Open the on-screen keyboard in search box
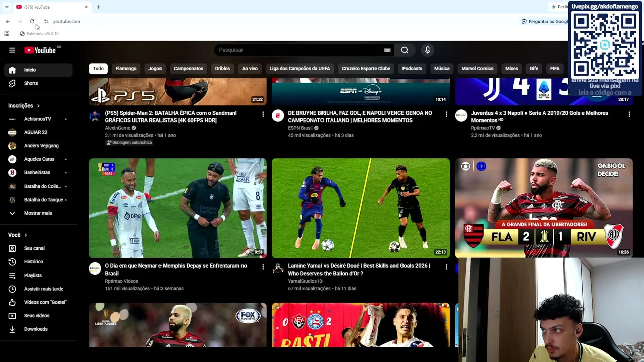644x362 pixels. pos(387,50)
